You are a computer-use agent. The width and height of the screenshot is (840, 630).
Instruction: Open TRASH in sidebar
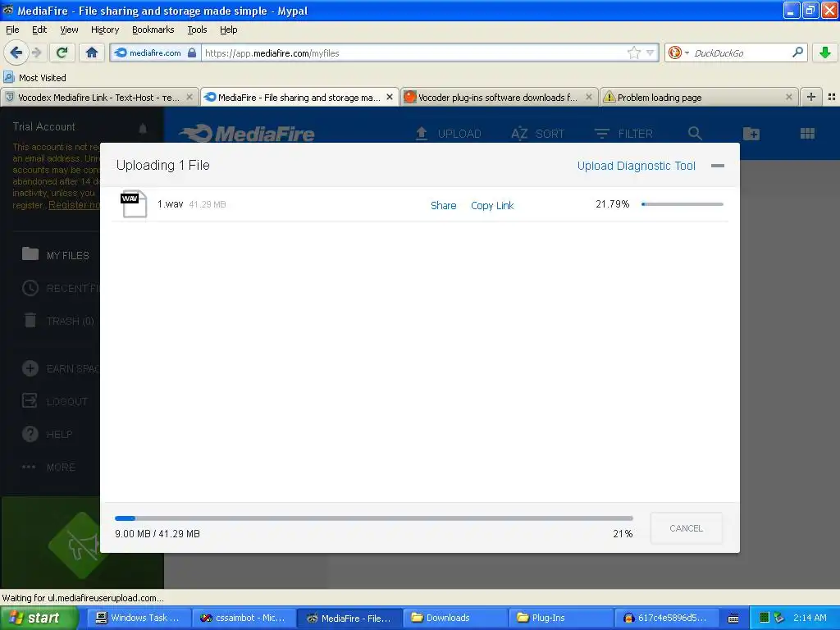coord(59,321)
